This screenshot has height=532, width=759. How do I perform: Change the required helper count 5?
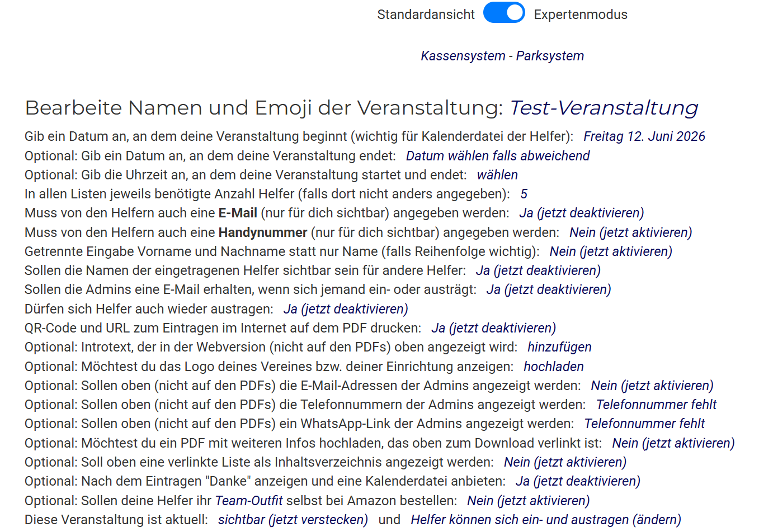click(x=524, y=194)
